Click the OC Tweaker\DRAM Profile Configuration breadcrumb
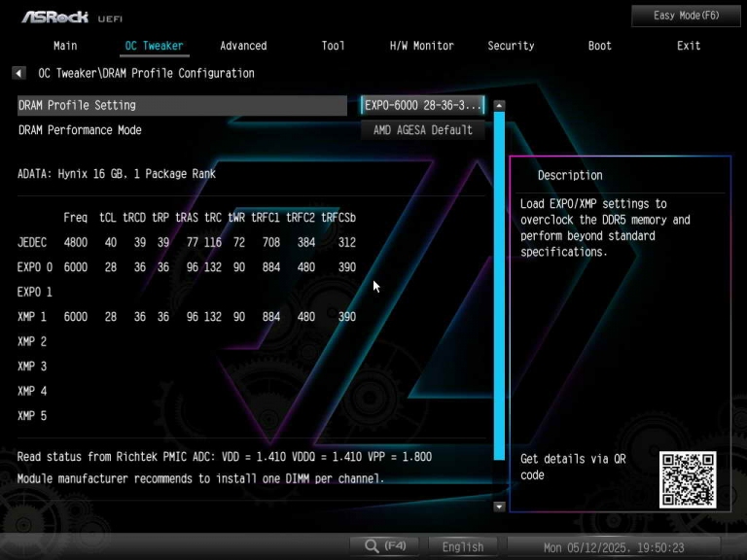 (x=146, y=73)
